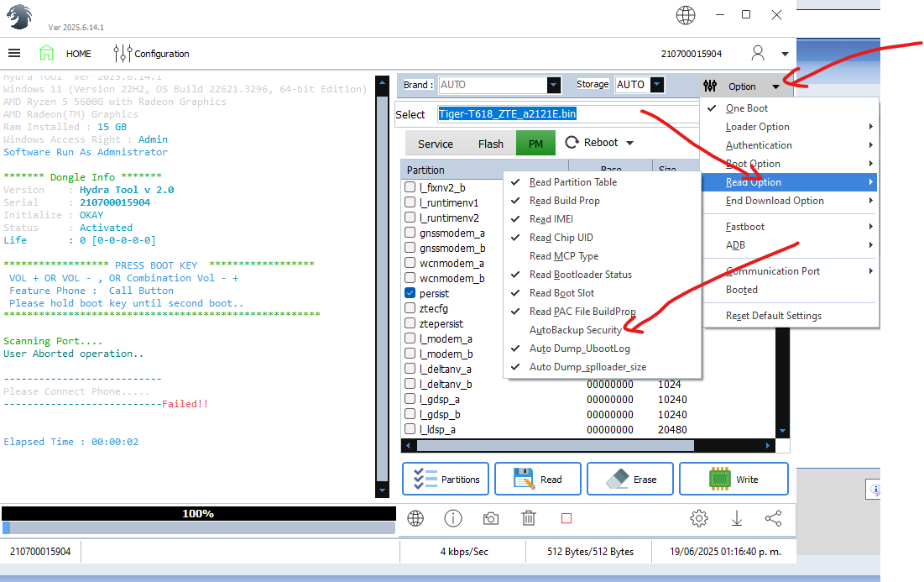Click the green HOME icon
Screen dimensions: 924x582
coord(46,53)
